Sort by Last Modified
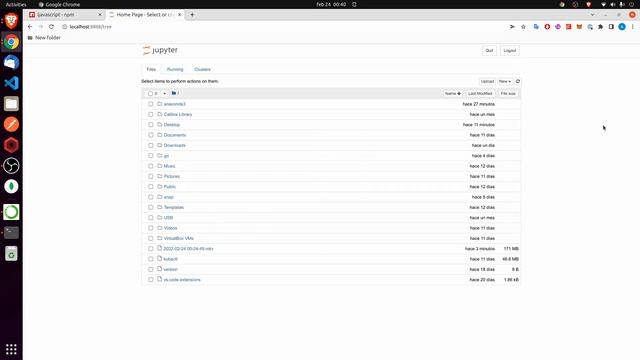 tap(480, 93)
